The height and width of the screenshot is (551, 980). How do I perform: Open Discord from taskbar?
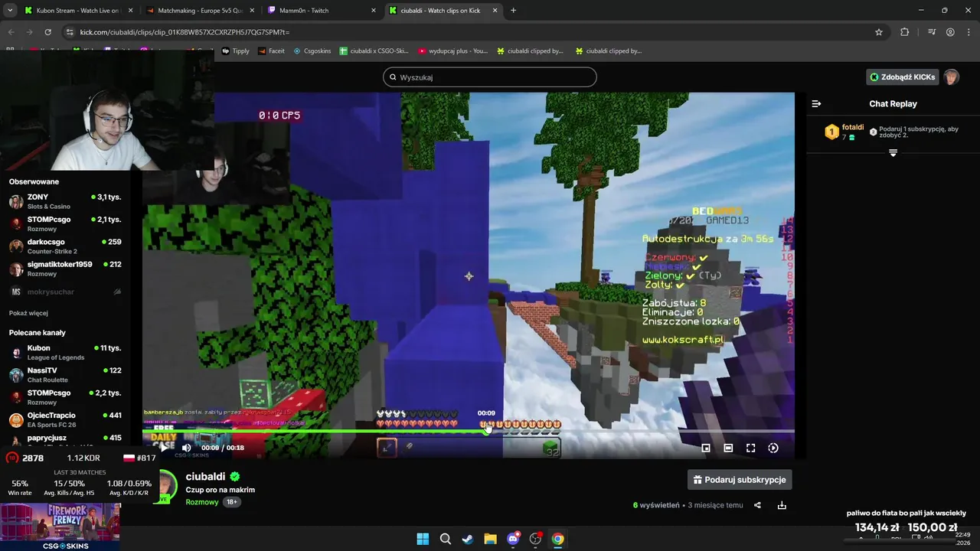click(513, 539)
